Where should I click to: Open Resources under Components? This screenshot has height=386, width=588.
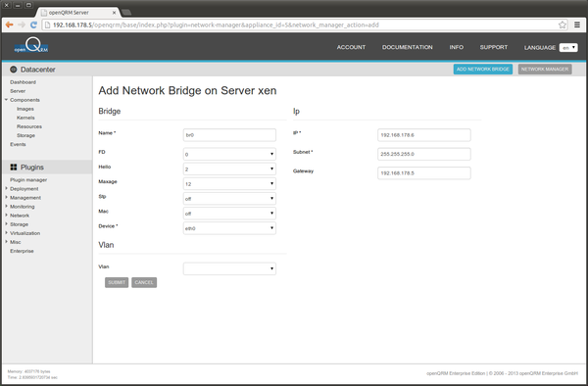[29, 126]
